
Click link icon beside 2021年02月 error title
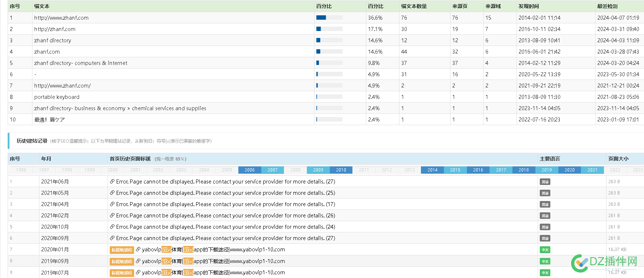pos(112,215)
